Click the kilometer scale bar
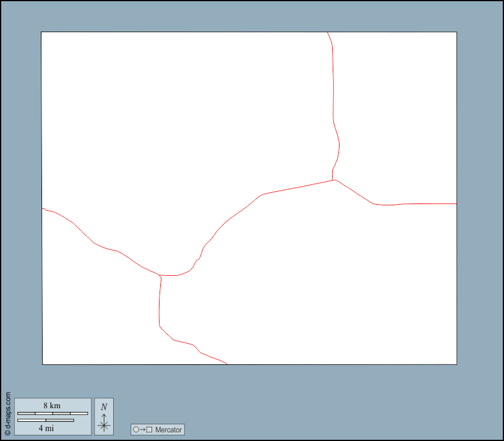The image size is (504, 441). pos(53,413)
